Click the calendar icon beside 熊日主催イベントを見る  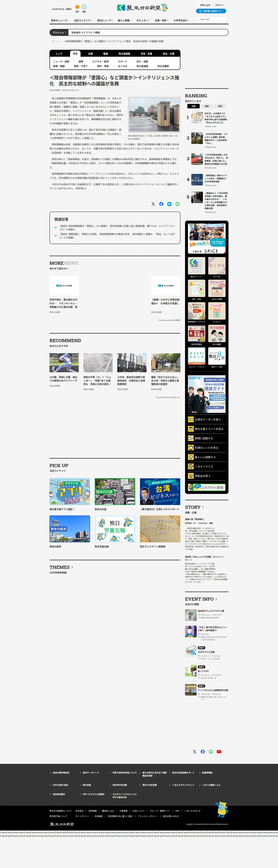tap(191, 429)
